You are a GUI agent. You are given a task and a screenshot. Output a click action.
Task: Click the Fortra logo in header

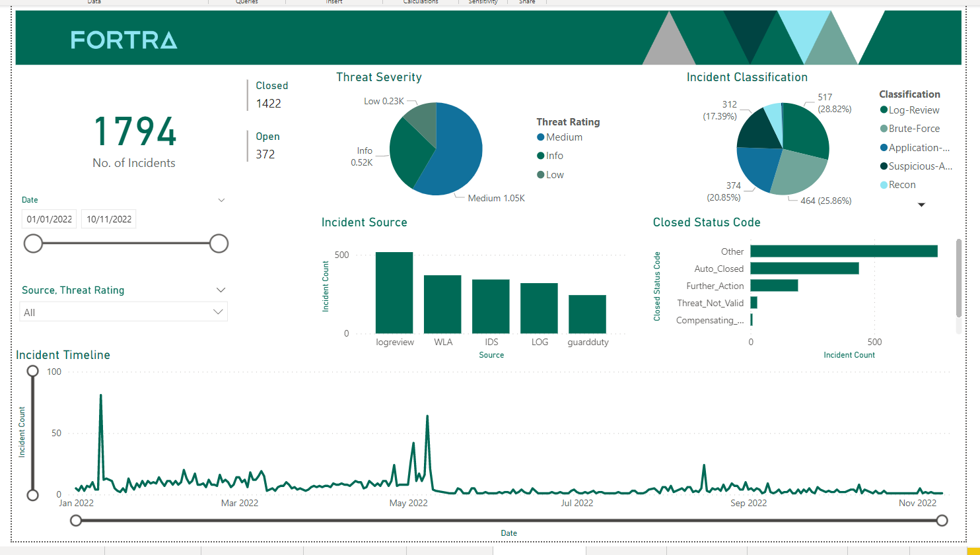[x=123, y=40]
